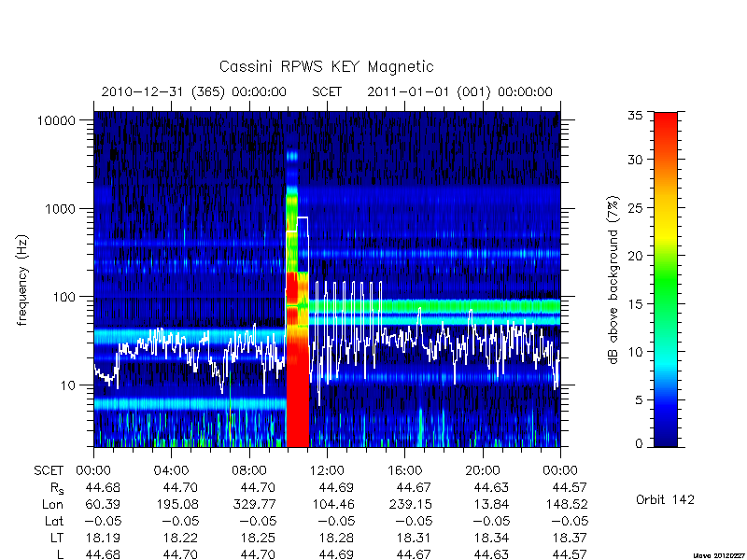Click the longitude value 239.15
The height and width of the screenshot is (560, 747).
click(x=411, y=504)
